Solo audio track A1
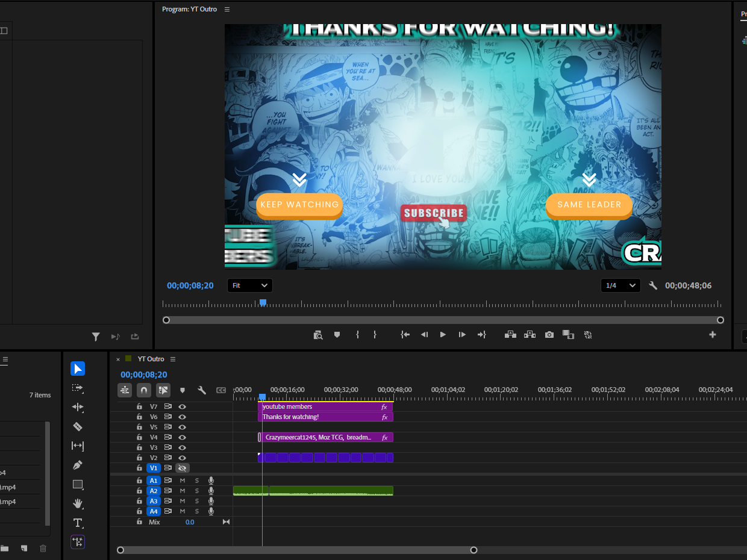The width and height of the screenshot is (747, 560). pos(196,481)
